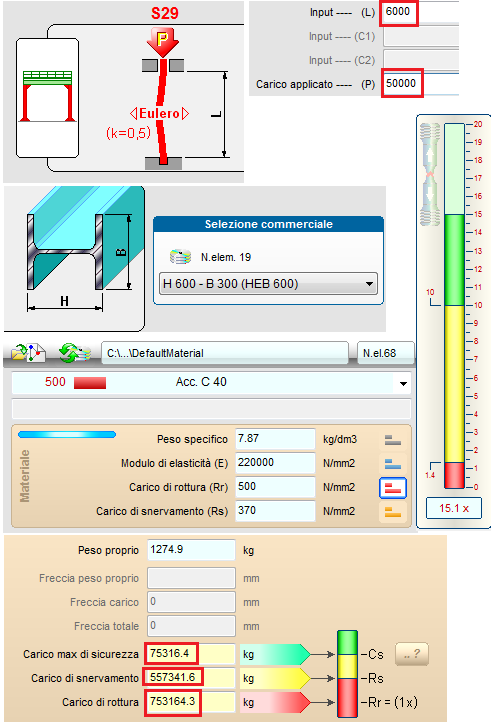Screen dimensions: 493x722
Task: Click the stacked sheets icon beside N.elem. 19
Action: pos(180,256)
